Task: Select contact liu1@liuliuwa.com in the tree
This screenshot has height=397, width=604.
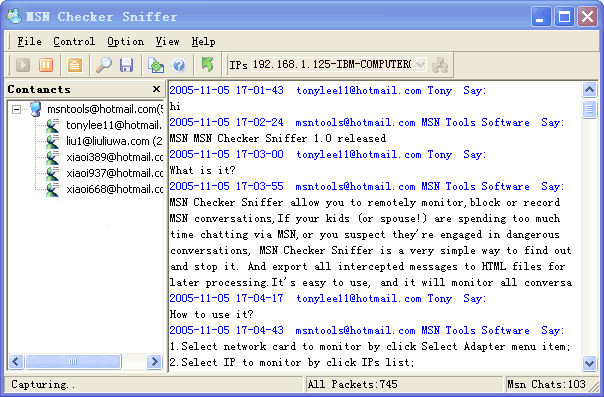Action: pos(114,141)
